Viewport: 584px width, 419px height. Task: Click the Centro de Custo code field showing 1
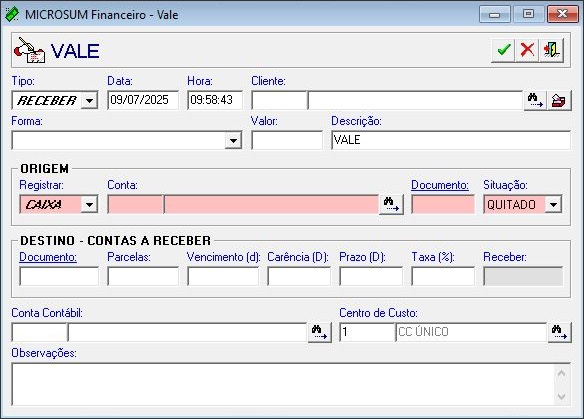[x=367, y=332]
